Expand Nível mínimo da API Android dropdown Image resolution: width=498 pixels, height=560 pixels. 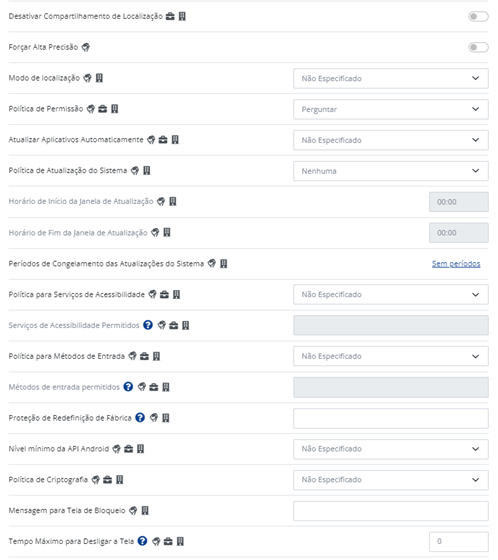391,449
